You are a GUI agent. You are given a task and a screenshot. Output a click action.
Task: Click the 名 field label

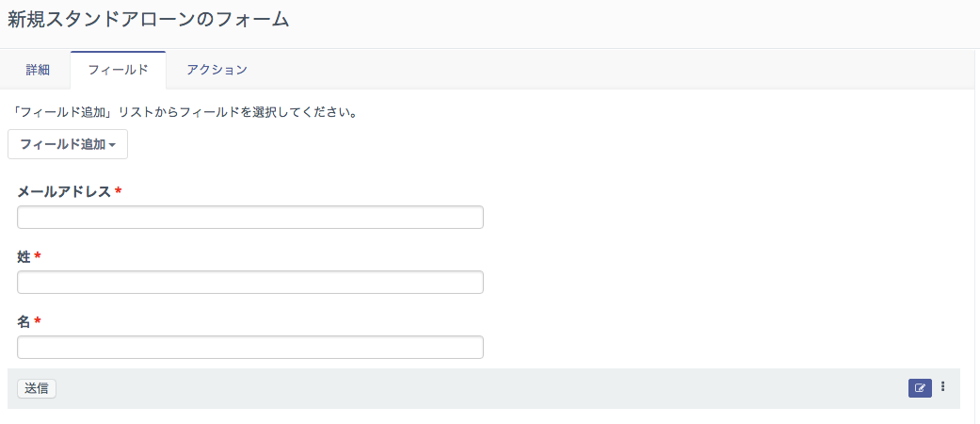24,321
